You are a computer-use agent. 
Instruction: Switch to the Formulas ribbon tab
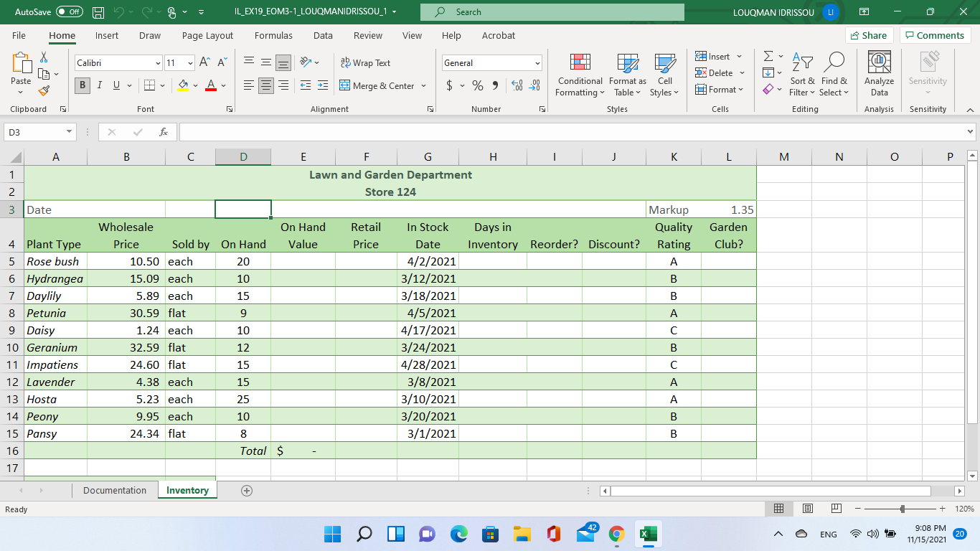tap(273, 35)
